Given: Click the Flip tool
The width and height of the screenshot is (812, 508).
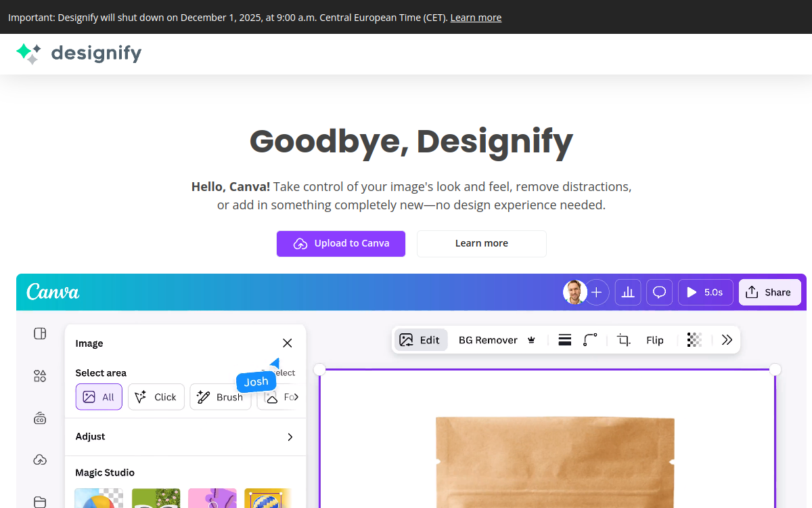Looking at the screenshot, I should tap(654, 339).
